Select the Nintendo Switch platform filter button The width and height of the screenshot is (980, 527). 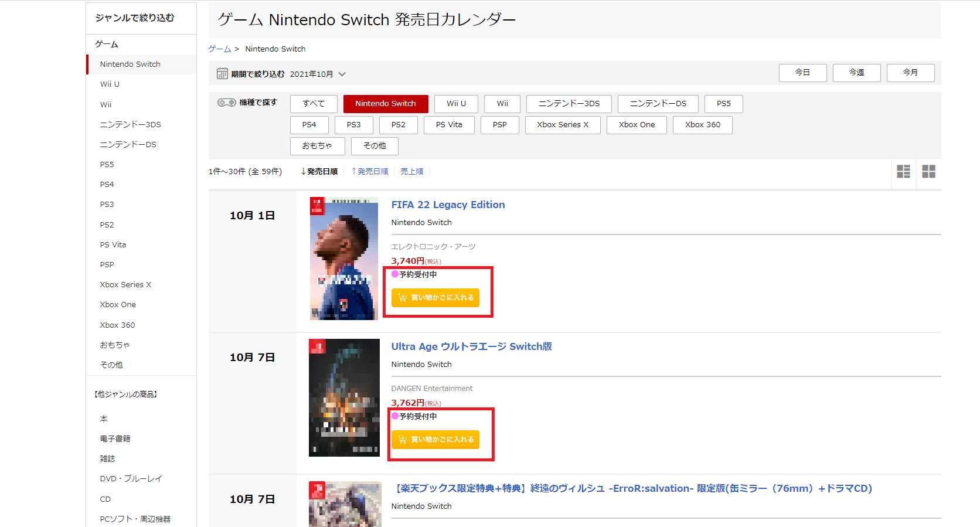point(386,104)
